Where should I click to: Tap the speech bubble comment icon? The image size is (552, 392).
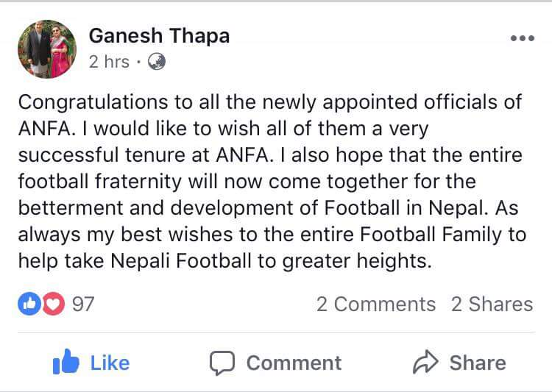pyautogui.click(x=222, y=363)
